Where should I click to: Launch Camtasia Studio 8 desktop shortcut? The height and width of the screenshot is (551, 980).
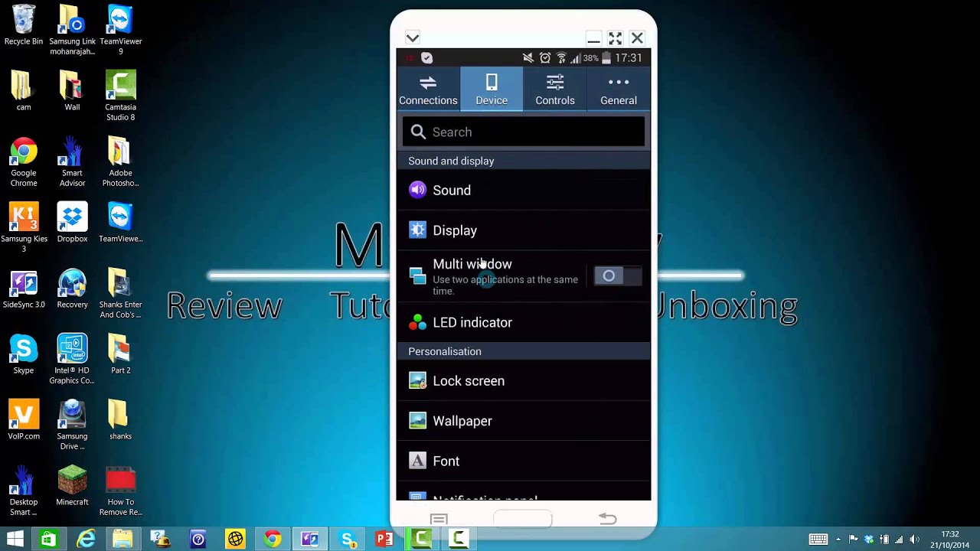tap(120, 96)
